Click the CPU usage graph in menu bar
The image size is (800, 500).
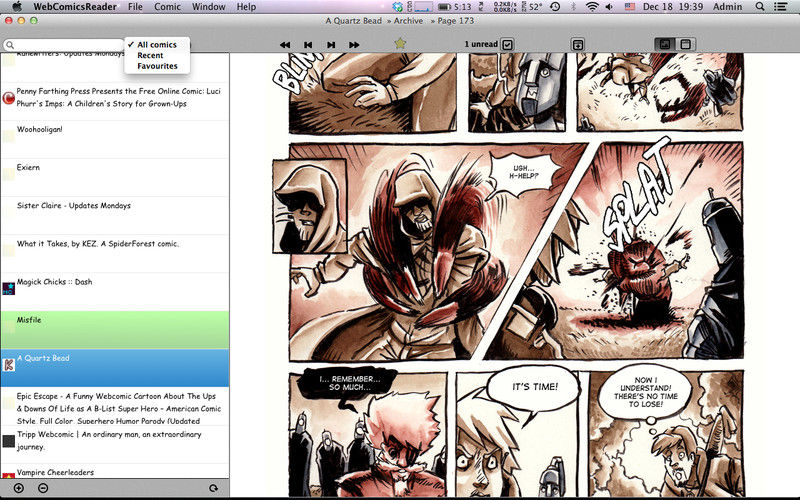point(423,7)
